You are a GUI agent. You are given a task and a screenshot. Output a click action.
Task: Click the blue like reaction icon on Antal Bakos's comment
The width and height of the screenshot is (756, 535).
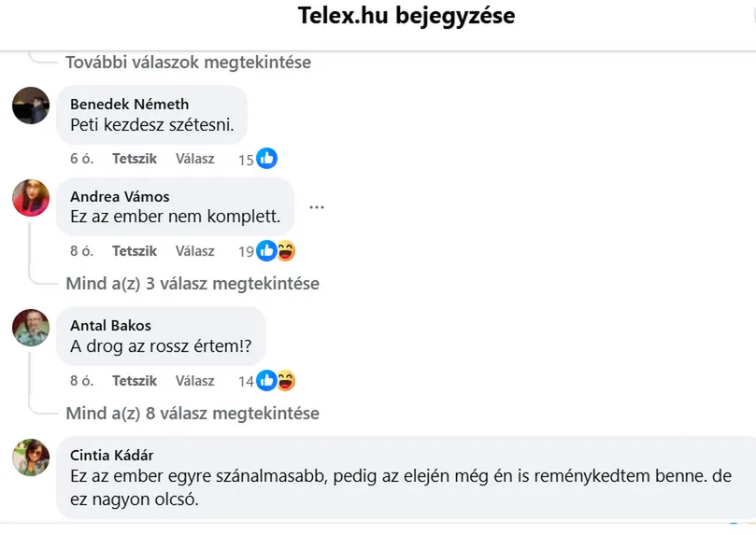[x=266, y=381]
